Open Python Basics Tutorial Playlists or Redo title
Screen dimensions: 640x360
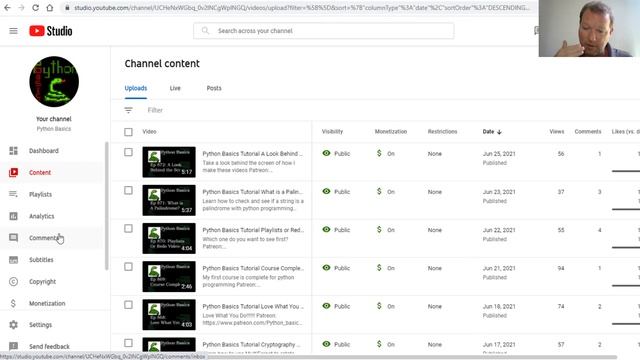coord(253,230)
